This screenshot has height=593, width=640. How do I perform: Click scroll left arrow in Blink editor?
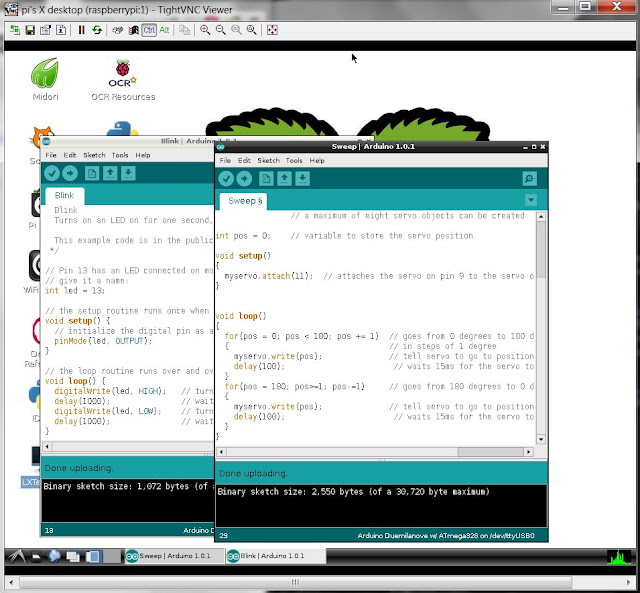pos(47,446)
